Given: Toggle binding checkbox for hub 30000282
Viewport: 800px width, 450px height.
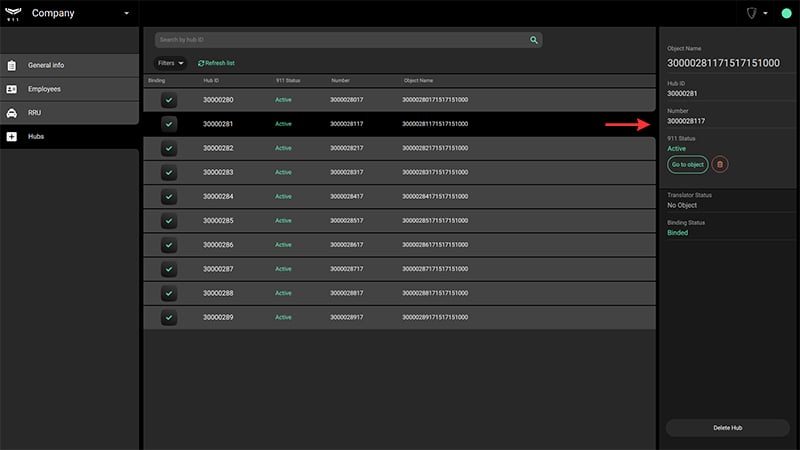Looking at the screenshot, I should [x=169, y=148].
